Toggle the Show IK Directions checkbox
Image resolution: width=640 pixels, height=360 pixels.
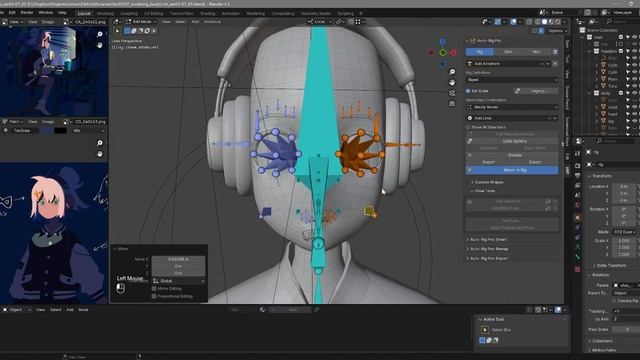coord(468,127)
